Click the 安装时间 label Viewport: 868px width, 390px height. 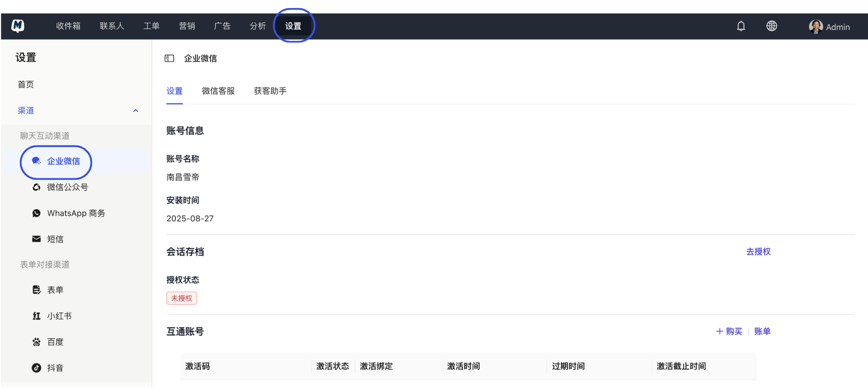click(183, 200)
